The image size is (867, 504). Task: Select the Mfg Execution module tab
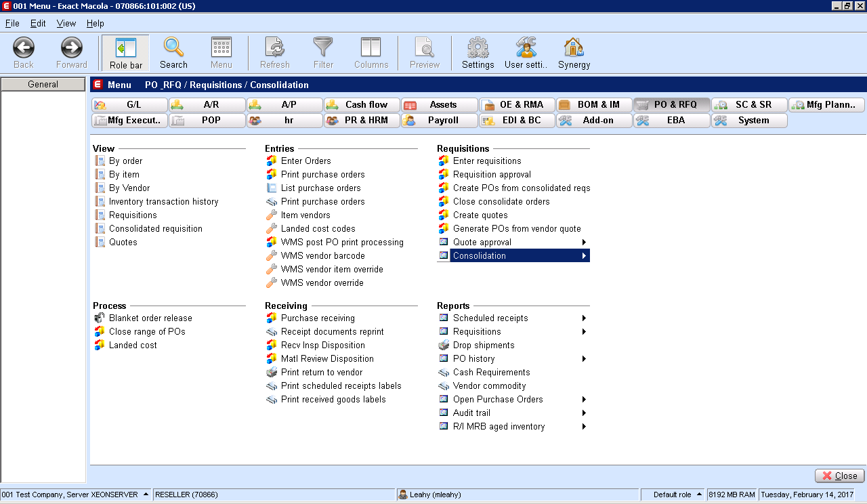pyautogui.click(x=129, y=121)
